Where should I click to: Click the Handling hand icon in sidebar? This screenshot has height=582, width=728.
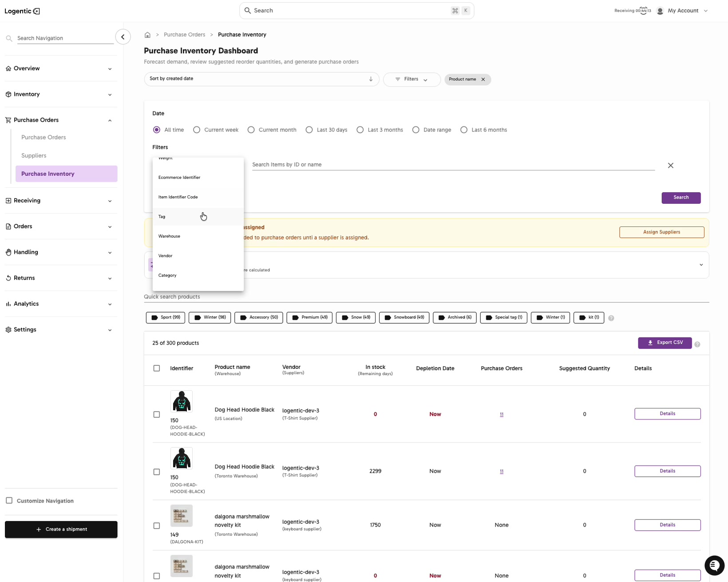click(x=8, y=252)
